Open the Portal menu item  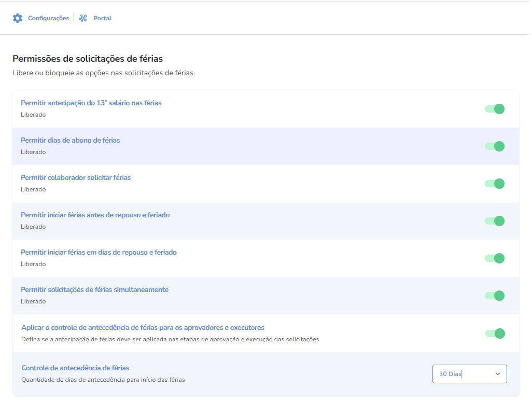pyautogui.click(x=102, y=18)
